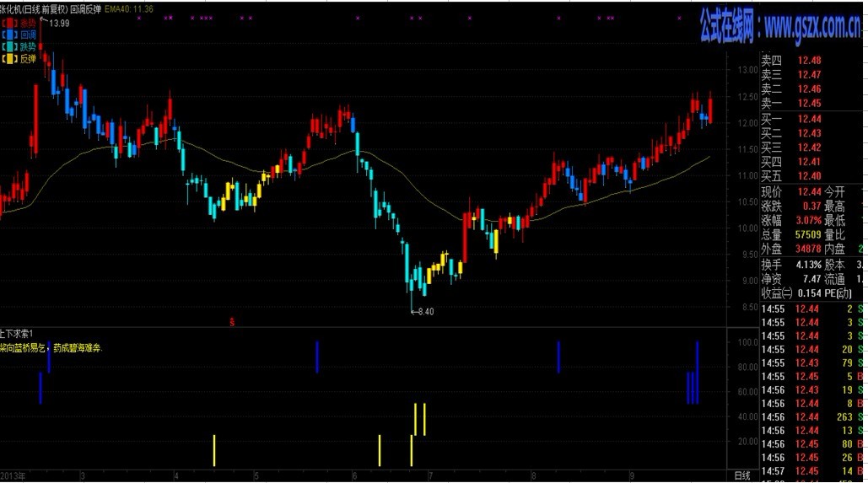Click the blue 回调 legend swatch

(10, 35)
